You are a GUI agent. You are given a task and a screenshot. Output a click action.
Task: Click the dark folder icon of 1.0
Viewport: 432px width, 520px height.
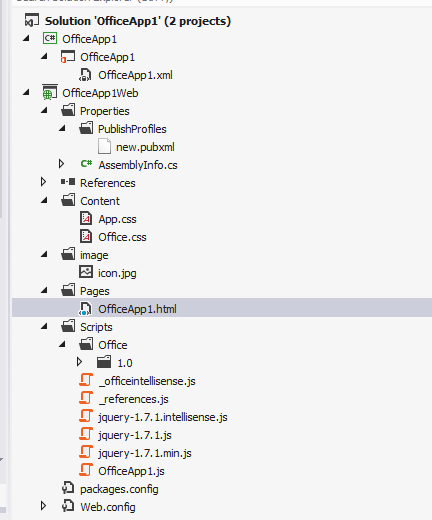[104, 362]
